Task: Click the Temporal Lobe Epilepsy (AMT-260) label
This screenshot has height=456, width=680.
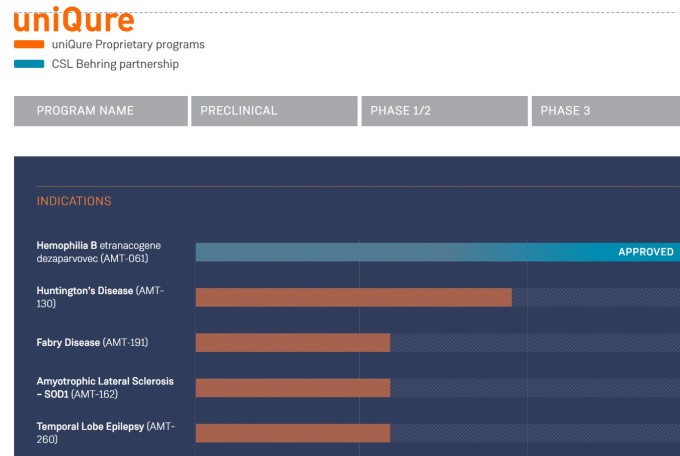Action: point(105,433)
